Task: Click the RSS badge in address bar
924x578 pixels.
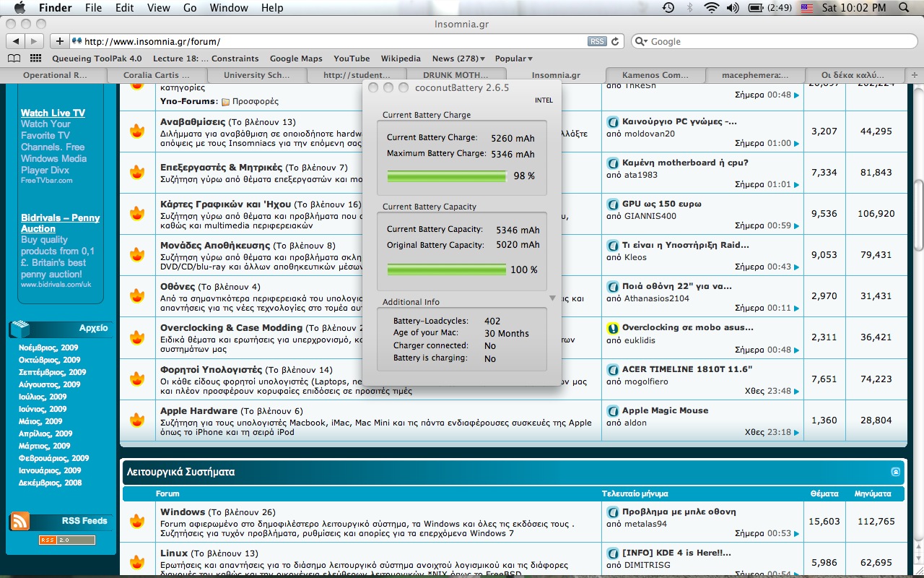Action: (x=597, y=41)
